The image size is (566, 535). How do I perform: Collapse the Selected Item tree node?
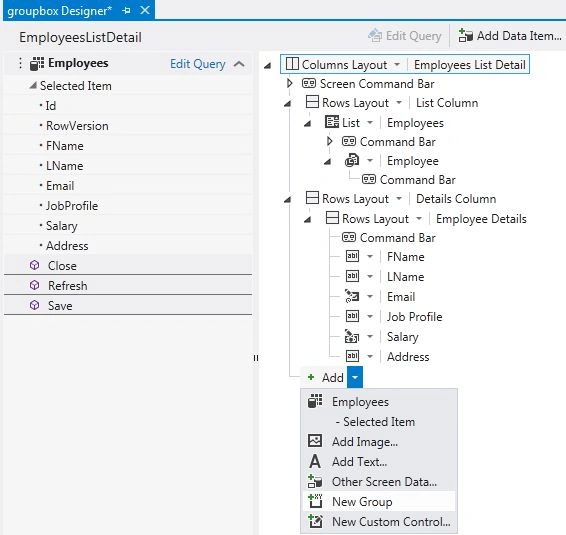pyautogui.click(x=33, y=86)
